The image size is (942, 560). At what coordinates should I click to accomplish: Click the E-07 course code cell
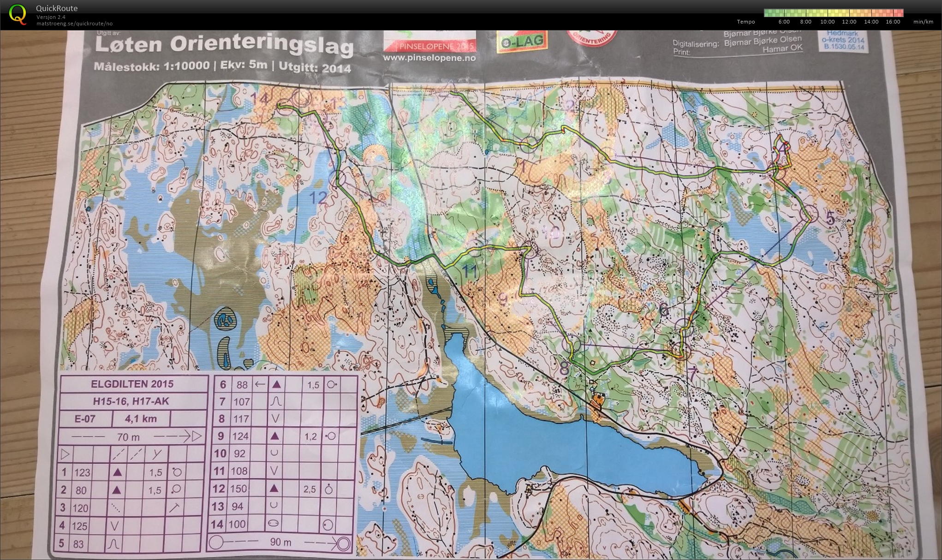click(85, 419)
